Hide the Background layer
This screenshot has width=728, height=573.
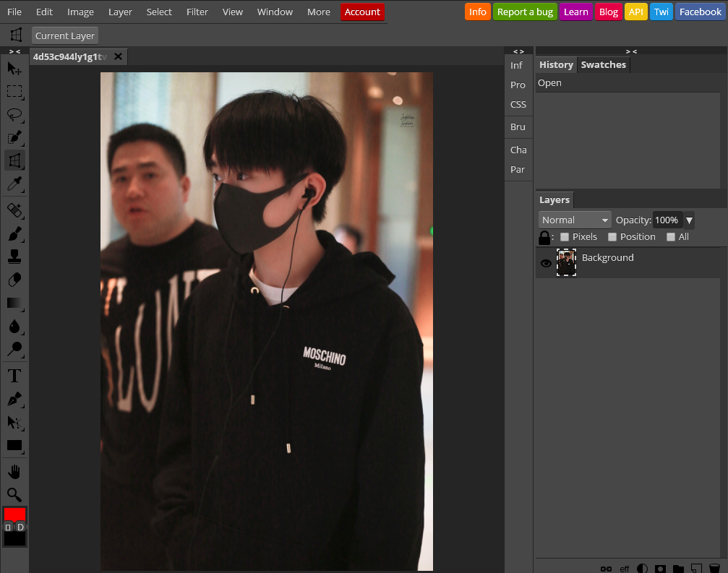pos(546,263)
